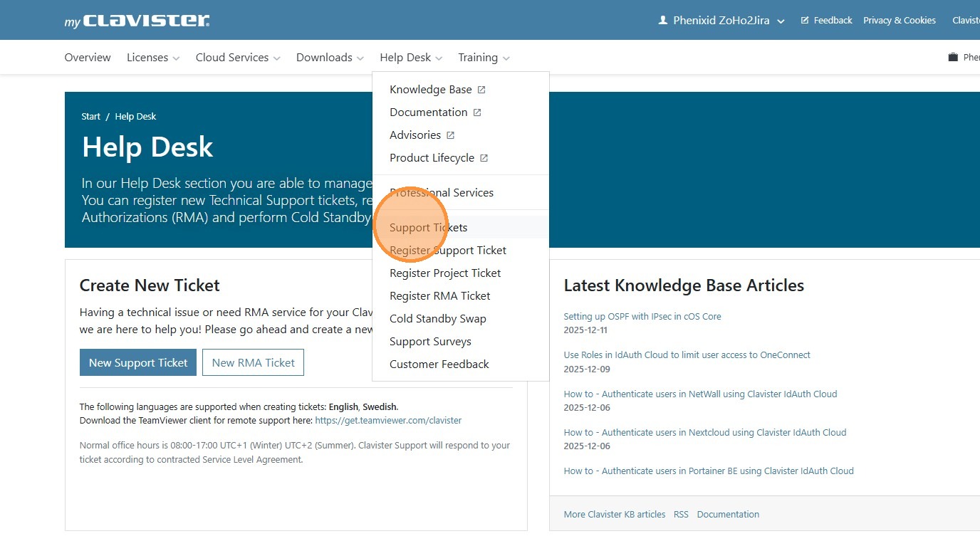The image size is (980, 546).
Task: Expand the Downloads menu
Action: (x=330, y=58)
